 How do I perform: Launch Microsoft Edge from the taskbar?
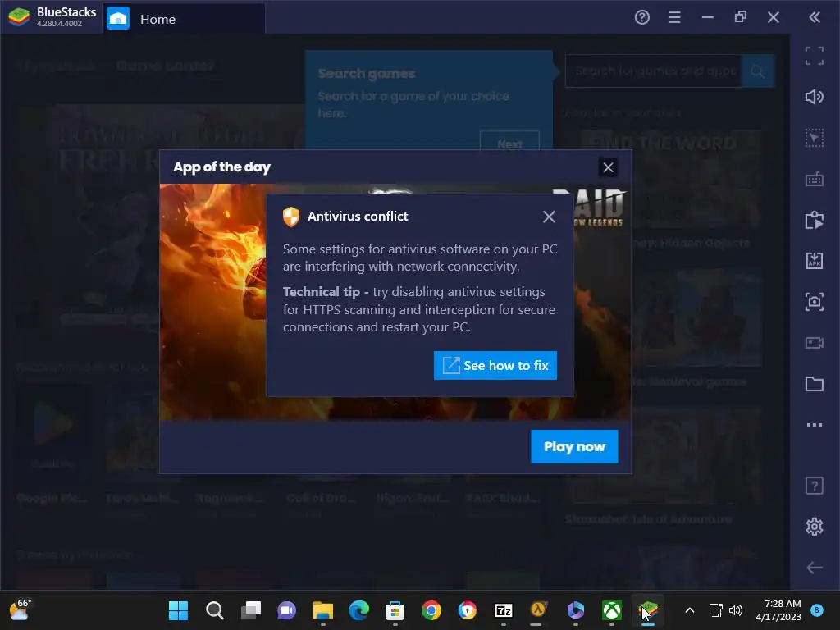click(359, 610)
